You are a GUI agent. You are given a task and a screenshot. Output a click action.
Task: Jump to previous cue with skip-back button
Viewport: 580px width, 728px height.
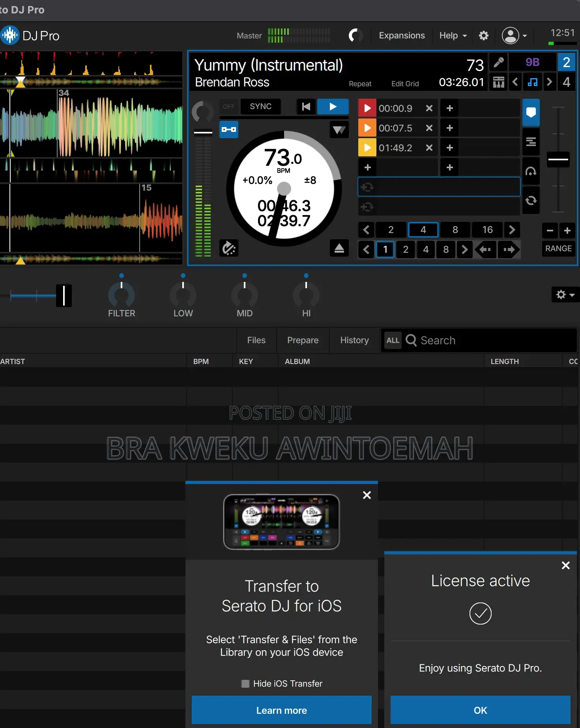(306, 107)
